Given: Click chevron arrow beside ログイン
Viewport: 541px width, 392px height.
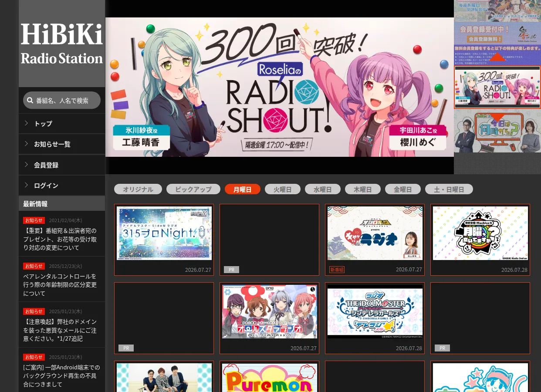Looking at the screenshot, I should [x=26, y=185].
